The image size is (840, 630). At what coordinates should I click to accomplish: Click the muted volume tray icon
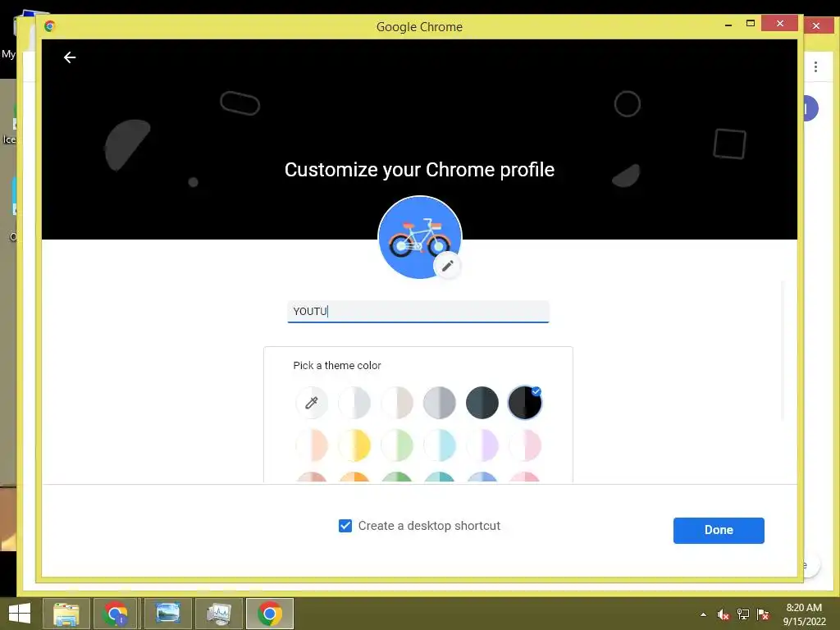tap(724, 614)
